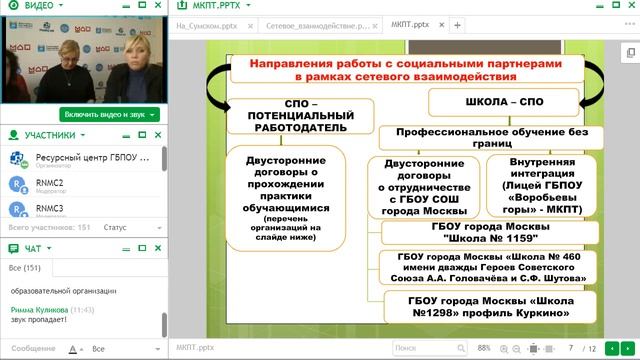Screen dimensions: 640x360
Task: Click the МКПТ.pptx file name in status bar
Action: 195,347
